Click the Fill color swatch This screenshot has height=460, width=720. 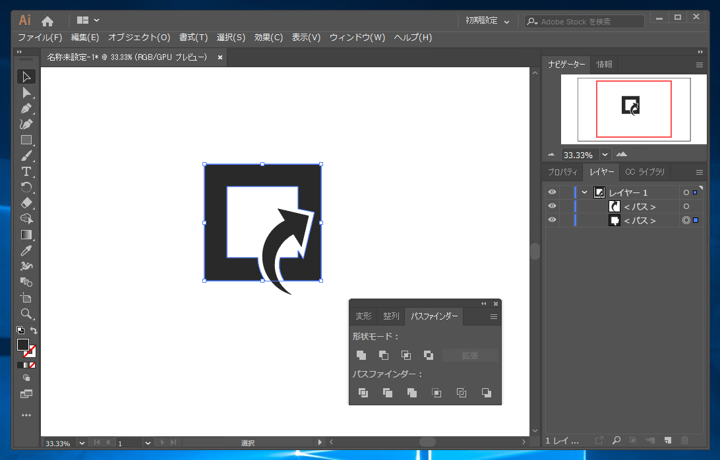[x=23, y=345]
